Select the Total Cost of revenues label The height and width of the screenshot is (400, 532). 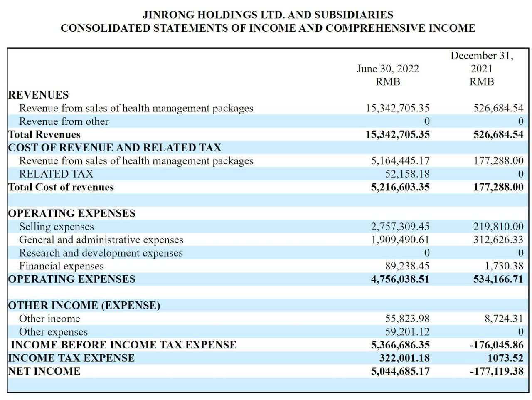[x=61, y=187]
